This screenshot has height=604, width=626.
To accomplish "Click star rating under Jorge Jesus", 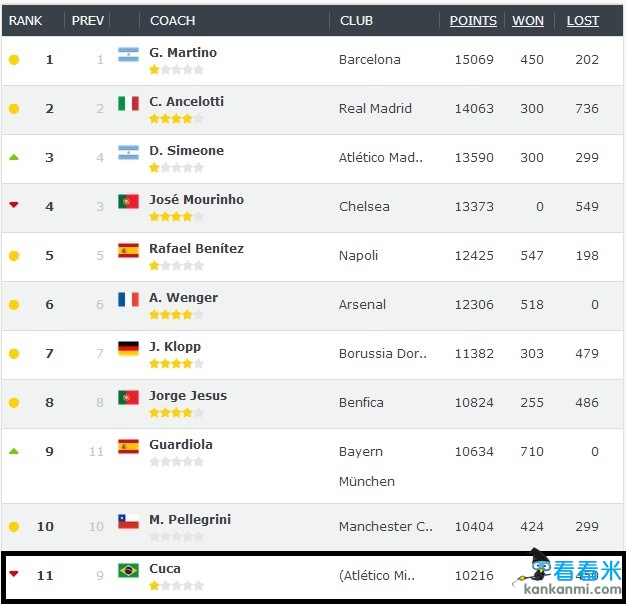I will tap(176, 412).
